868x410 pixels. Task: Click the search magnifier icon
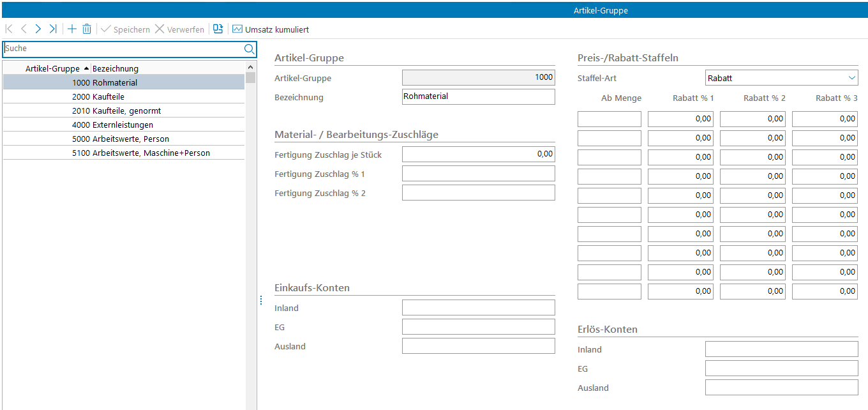click(249, 49)
